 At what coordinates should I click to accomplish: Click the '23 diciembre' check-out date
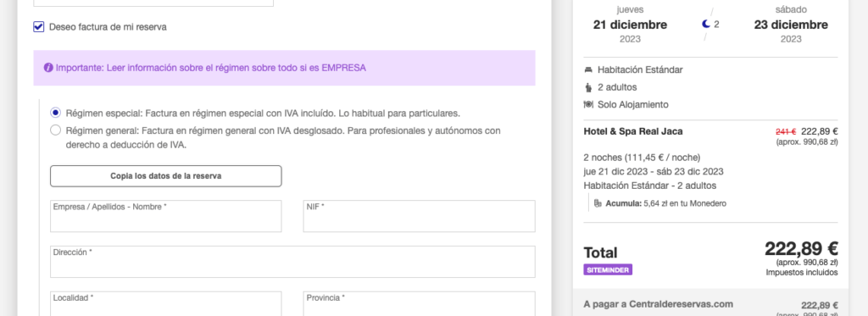[791, 25]
